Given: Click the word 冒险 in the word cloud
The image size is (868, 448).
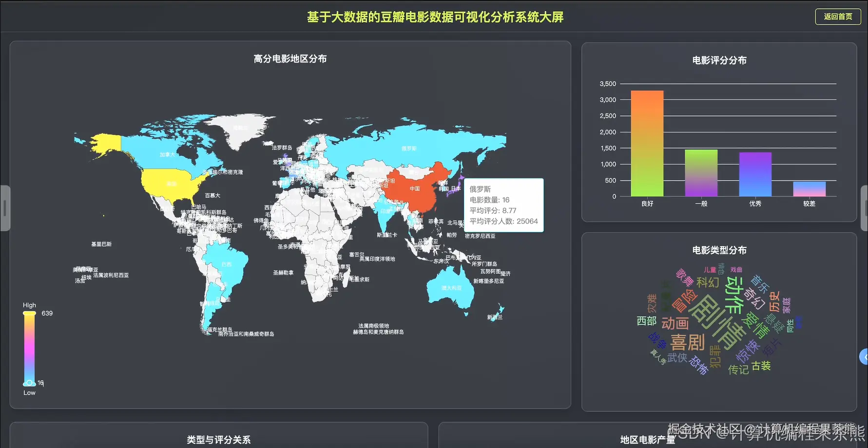Looking at the screenshot, I should pos(685,300).
